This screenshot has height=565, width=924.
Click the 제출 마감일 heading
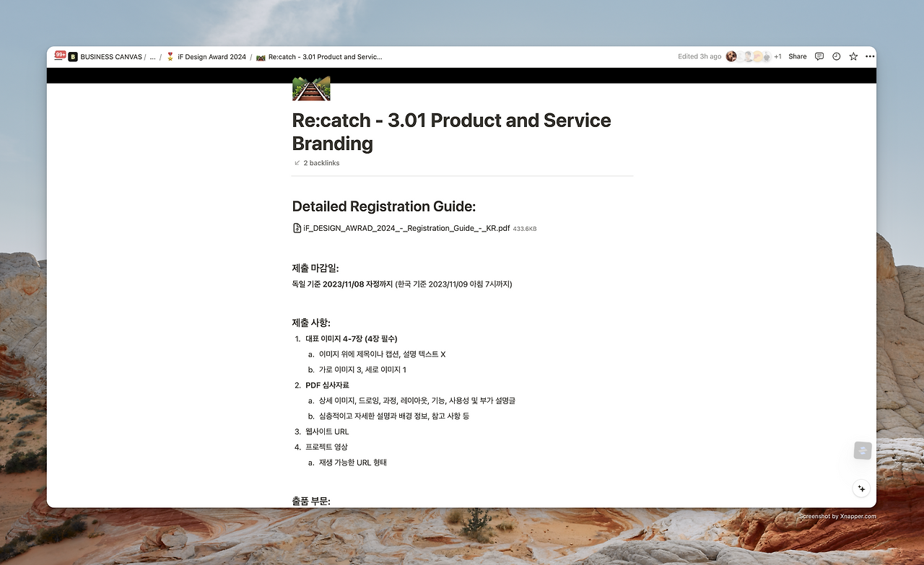coord(315,268)
